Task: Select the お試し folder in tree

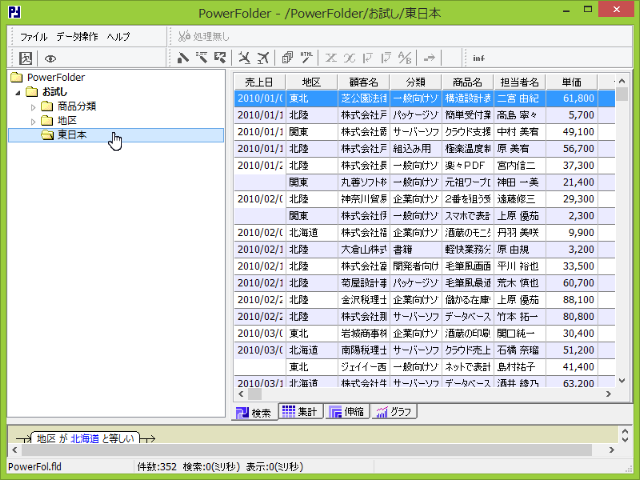Action: click(55, 92)
